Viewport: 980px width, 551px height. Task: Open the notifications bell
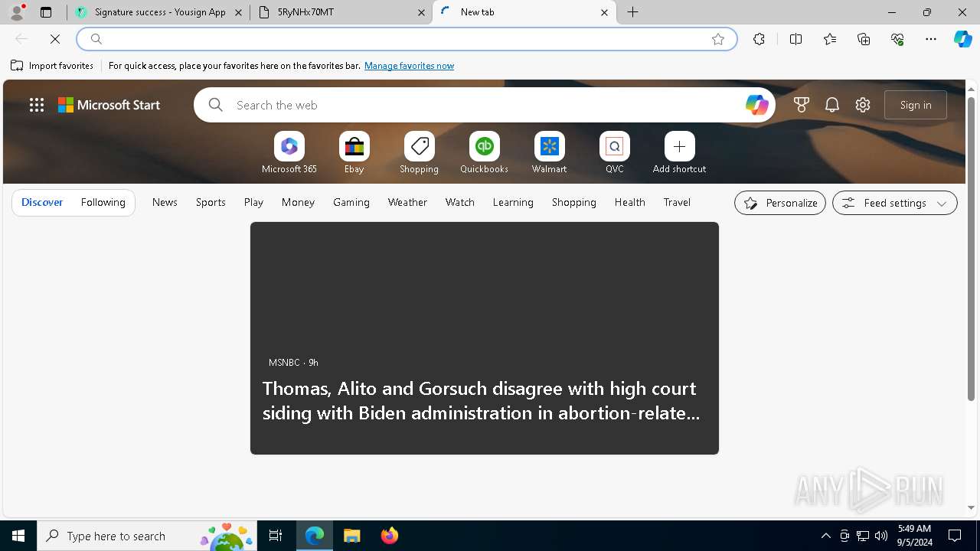coord(832,105)
